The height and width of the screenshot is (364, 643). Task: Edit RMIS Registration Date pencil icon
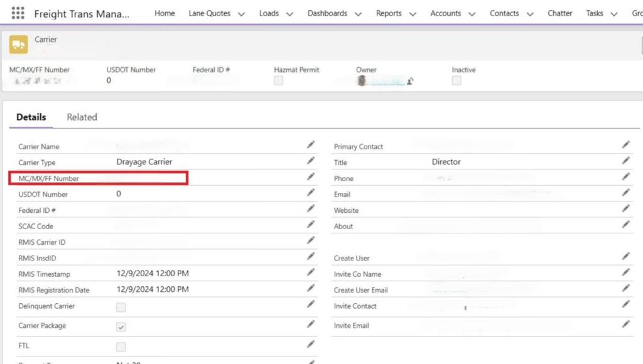point(311,289)
